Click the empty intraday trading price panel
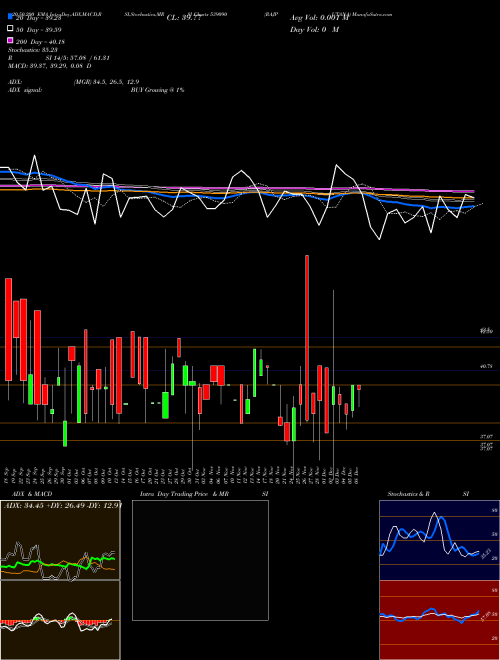500x660 pixels. [x=200, y=560]
